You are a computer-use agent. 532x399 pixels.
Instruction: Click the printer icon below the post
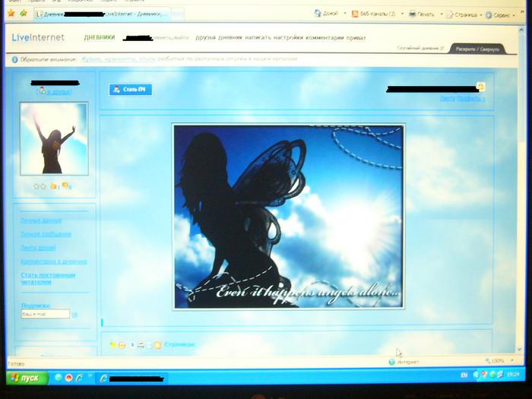[x=141, y=345]
